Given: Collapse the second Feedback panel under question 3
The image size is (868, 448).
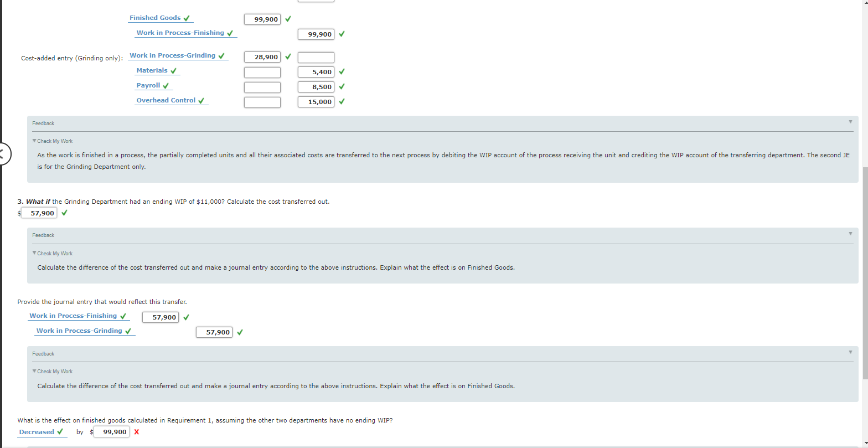Looking at the screenshot, I should tap(851, 234).
